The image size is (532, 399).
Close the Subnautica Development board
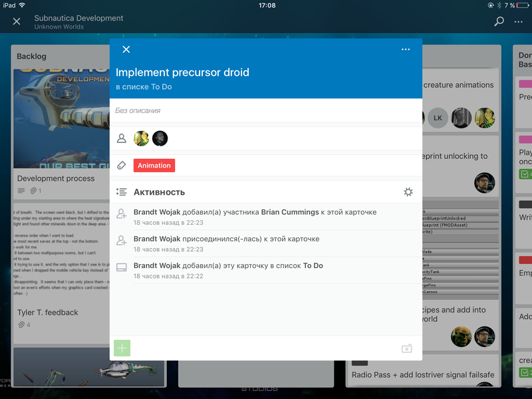tap(16, 21)
